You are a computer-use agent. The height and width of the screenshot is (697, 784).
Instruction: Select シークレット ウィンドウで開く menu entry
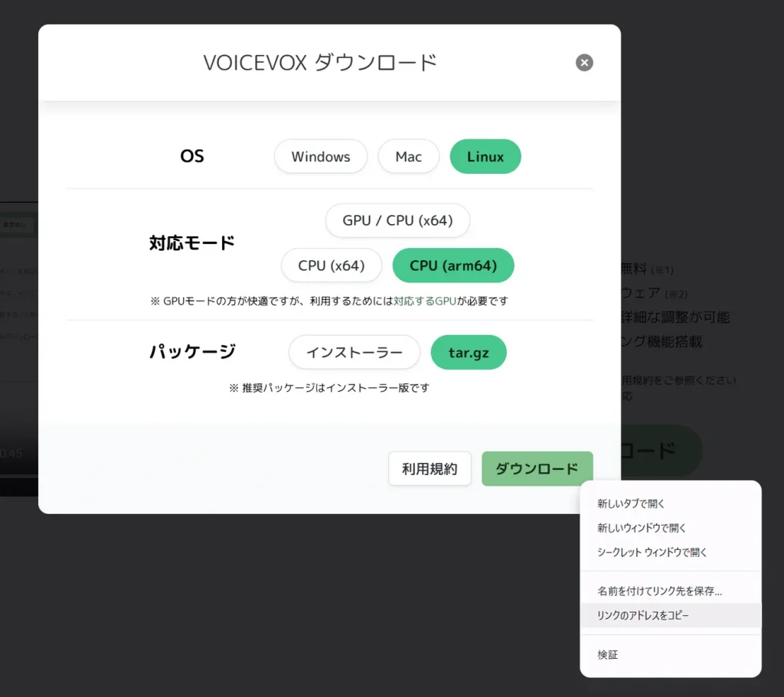click(671, 552)
